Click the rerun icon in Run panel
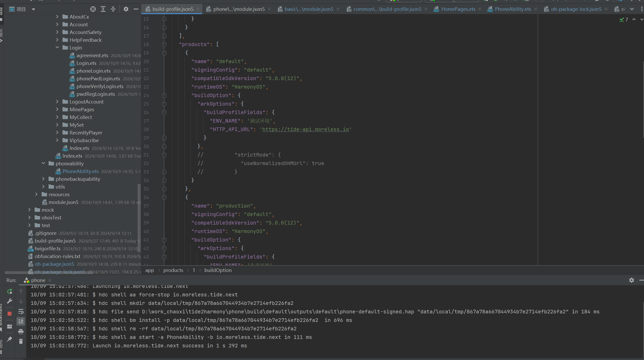This screenshot has width=644, height=360. pyautogui.click(x=10, y=291)
